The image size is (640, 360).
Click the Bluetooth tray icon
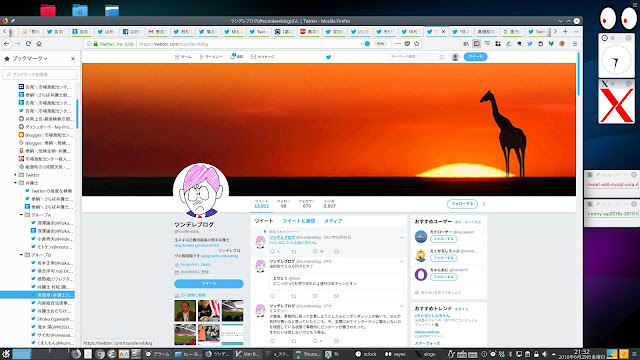[x=510, y=354]
